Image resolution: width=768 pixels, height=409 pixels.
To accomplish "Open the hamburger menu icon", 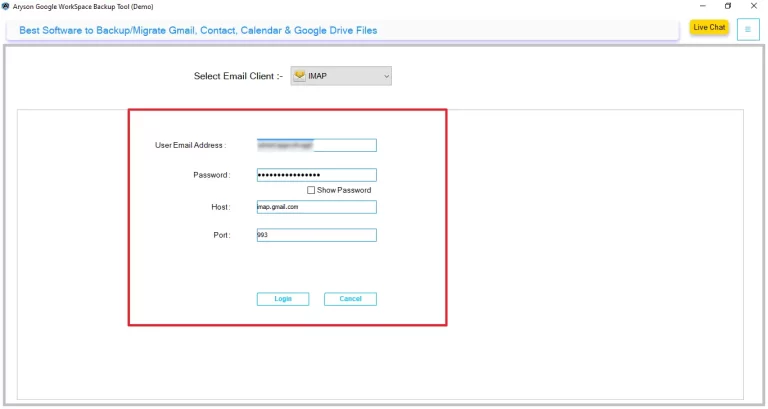I will [x=748, y=29].
